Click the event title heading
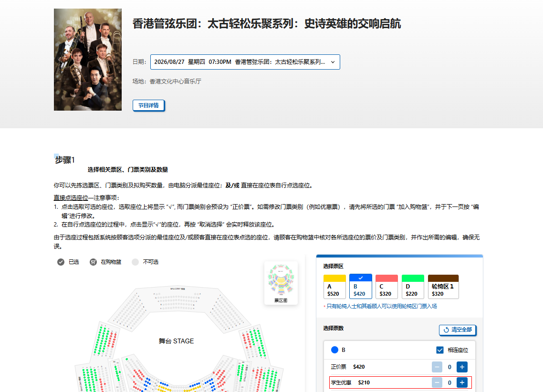This screenshot has height=392, width=543. 267,23
